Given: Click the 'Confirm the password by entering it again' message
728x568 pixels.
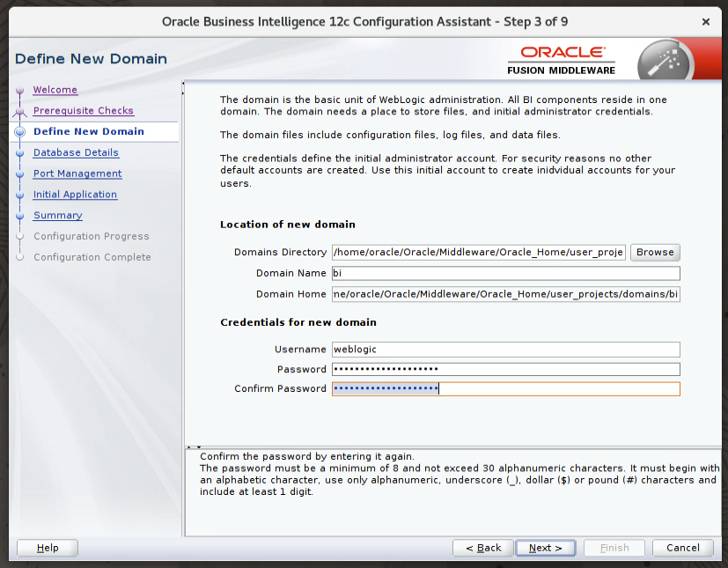Looking at the screenshot, I should coord(307,456).
